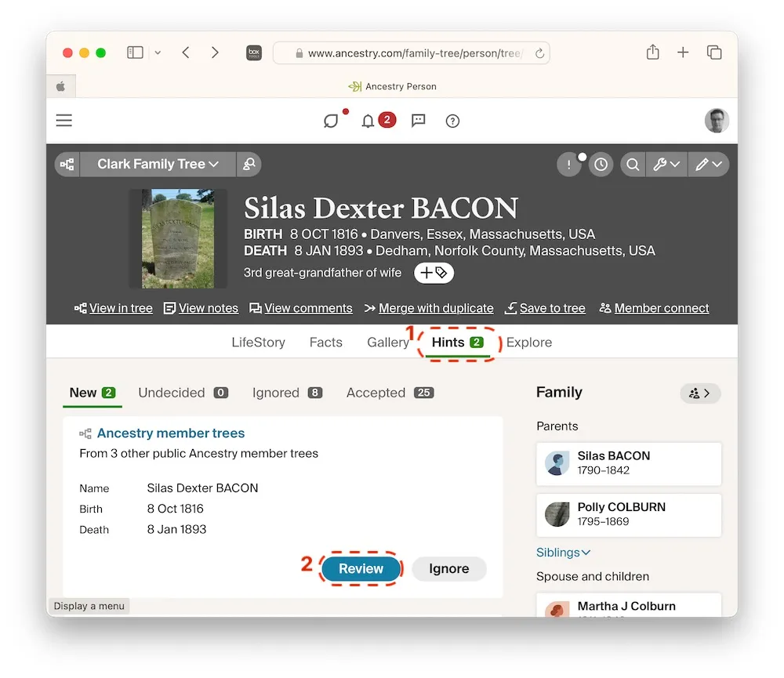The width and height of the screenshot is (784, 678).
Task: Show the Safari tab overview
Action: coord(714,53)
